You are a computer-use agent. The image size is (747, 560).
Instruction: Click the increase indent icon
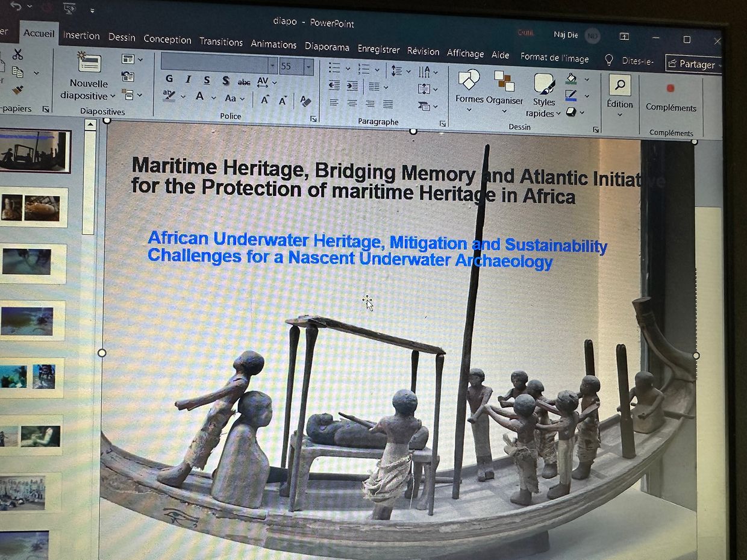(352, 86)
